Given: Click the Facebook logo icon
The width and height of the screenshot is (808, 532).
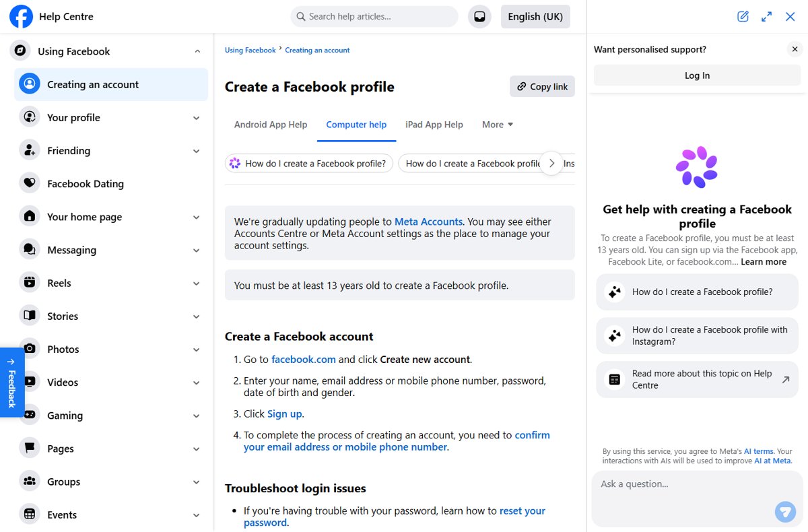Looking at the screenshot, I should (21, 16).
